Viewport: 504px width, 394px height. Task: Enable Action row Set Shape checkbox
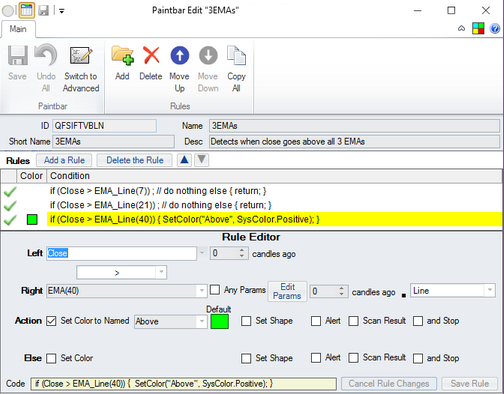pos(246,321)
